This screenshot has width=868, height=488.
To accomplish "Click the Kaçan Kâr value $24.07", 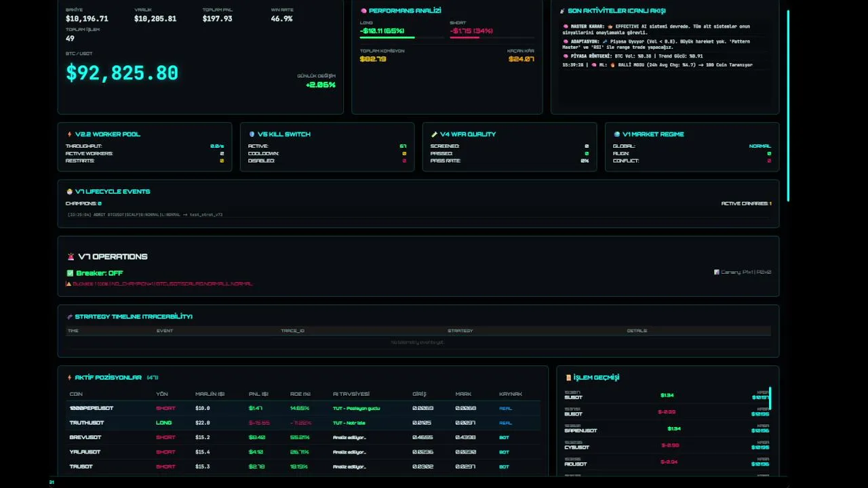I will tap(521, 59).
